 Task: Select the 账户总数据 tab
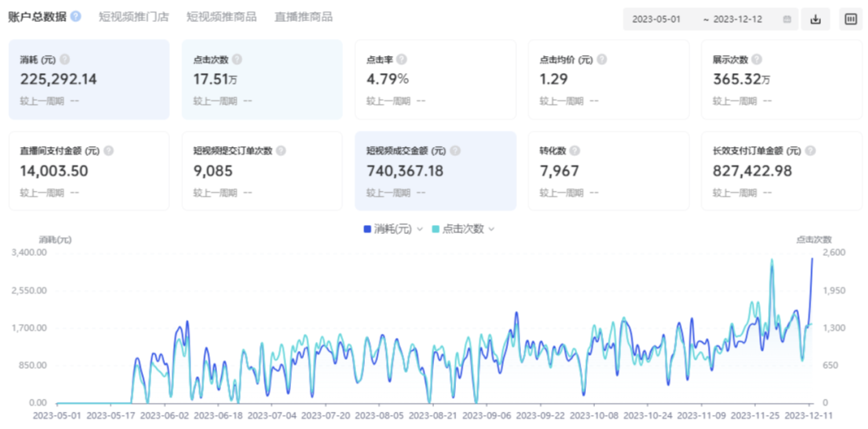coord(37,17)
